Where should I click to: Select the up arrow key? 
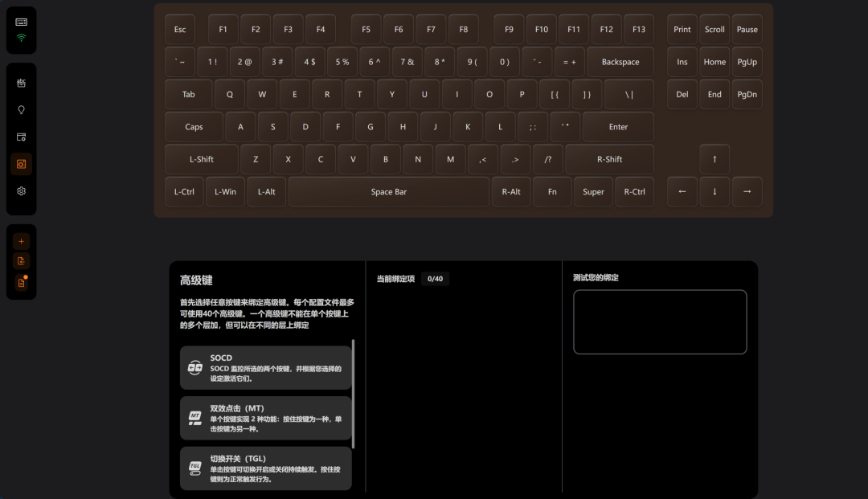coord(714,159)
